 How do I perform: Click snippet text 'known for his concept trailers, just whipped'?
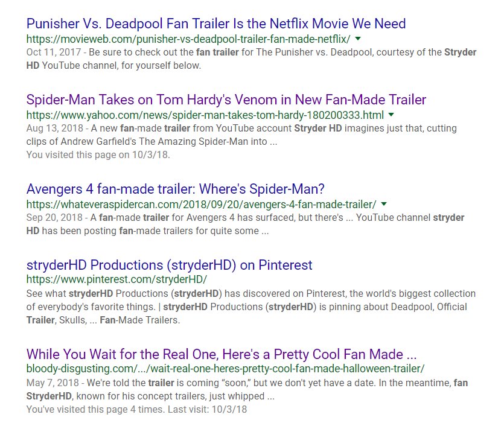tap(170, 396)
